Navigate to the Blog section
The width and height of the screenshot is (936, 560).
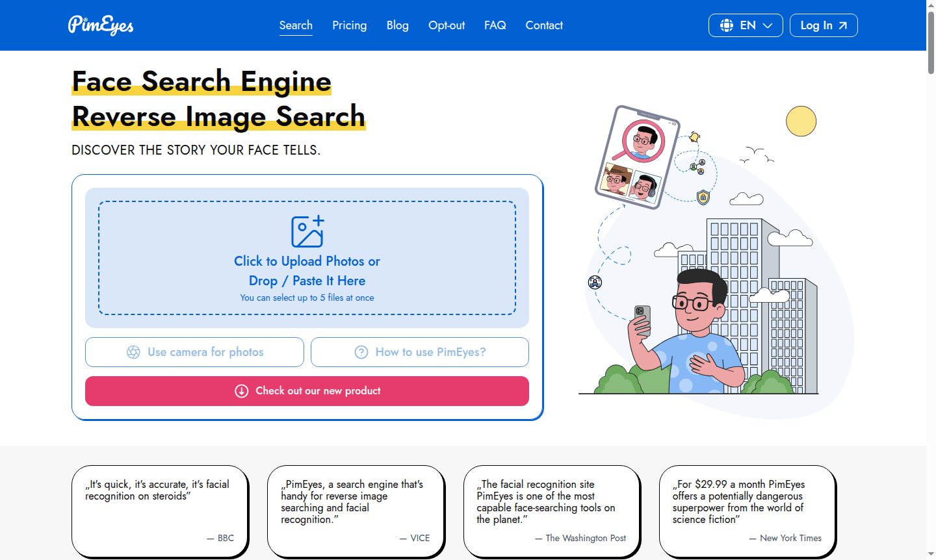[397, 25]
